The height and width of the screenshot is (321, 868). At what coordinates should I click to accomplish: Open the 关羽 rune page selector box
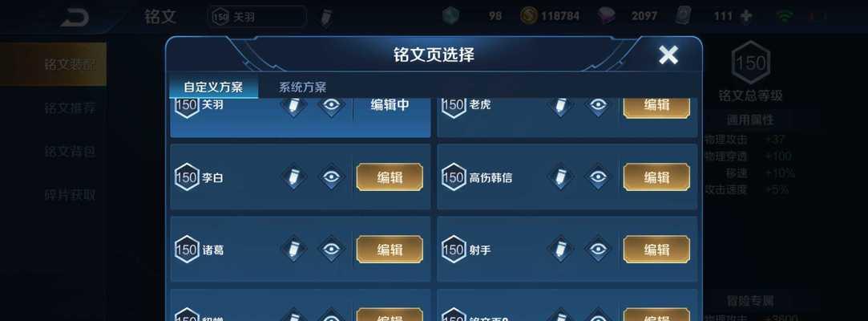(x=258, y=17)
